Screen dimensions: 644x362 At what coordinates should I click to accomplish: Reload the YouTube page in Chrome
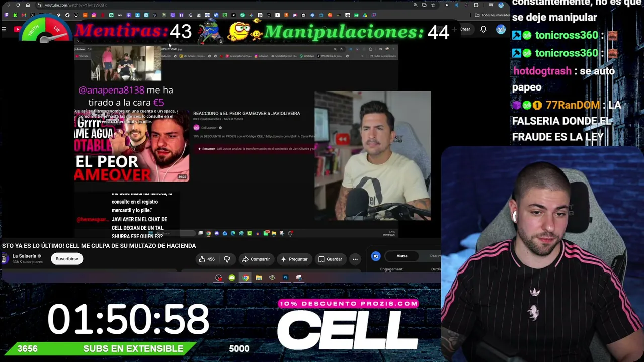pos(18,5)
